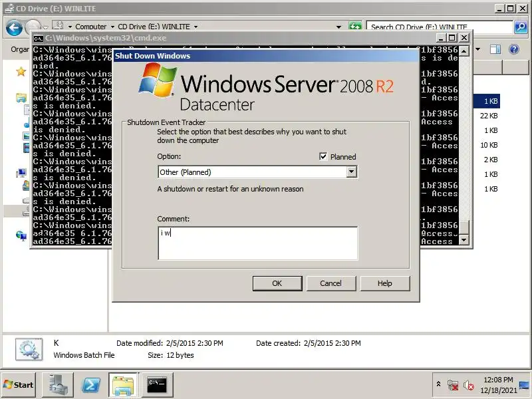Click the Date modified value in details pane
Viewport: 532px width, 399px height.
(195, 343)
